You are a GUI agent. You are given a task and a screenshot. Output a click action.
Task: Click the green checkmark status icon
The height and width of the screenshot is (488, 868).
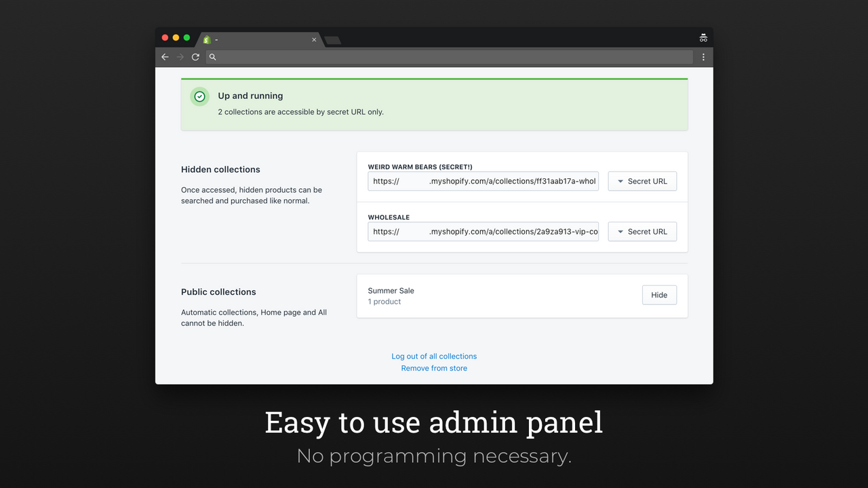click(199, 96)
